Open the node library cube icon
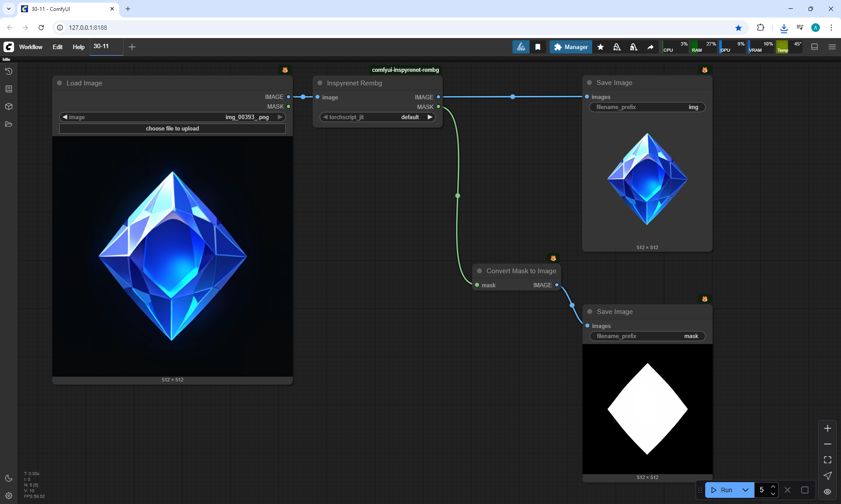Screen dimensions: 841x504 coord(8,106)
